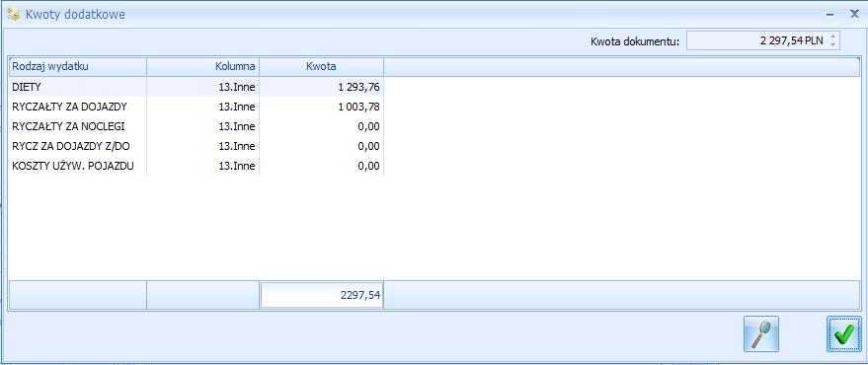Image resolution: width=868 pixels, height=365 pixels.
Task: Sort by Kolumna column header
Action: [x=203, y=67]
